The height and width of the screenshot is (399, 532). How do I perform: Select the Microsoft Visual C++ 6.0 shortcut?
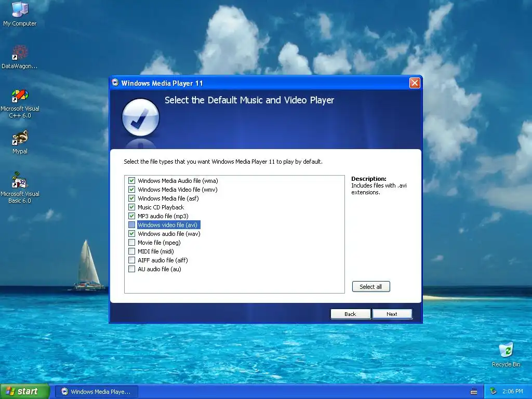coord(20,103)
